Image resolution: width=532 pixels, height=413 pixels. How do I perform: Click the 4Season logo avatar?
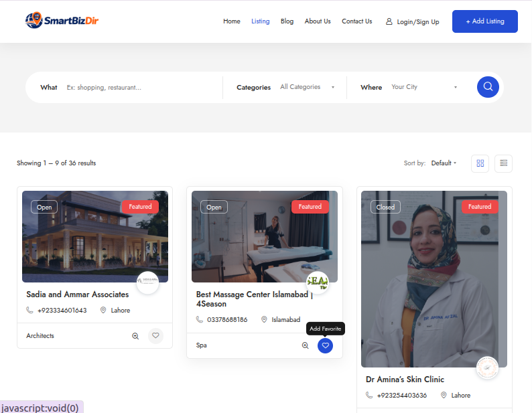[x=318, y=282]
